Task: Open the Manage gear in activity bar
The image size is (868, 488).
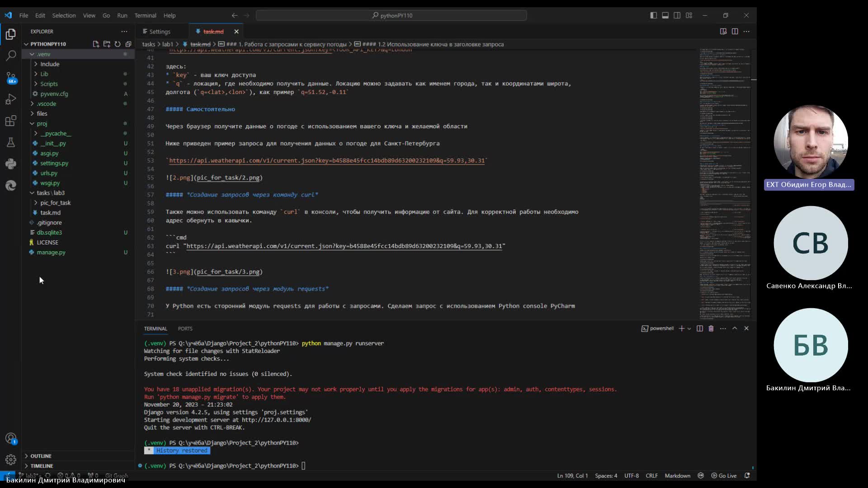Action: point(11,460)
